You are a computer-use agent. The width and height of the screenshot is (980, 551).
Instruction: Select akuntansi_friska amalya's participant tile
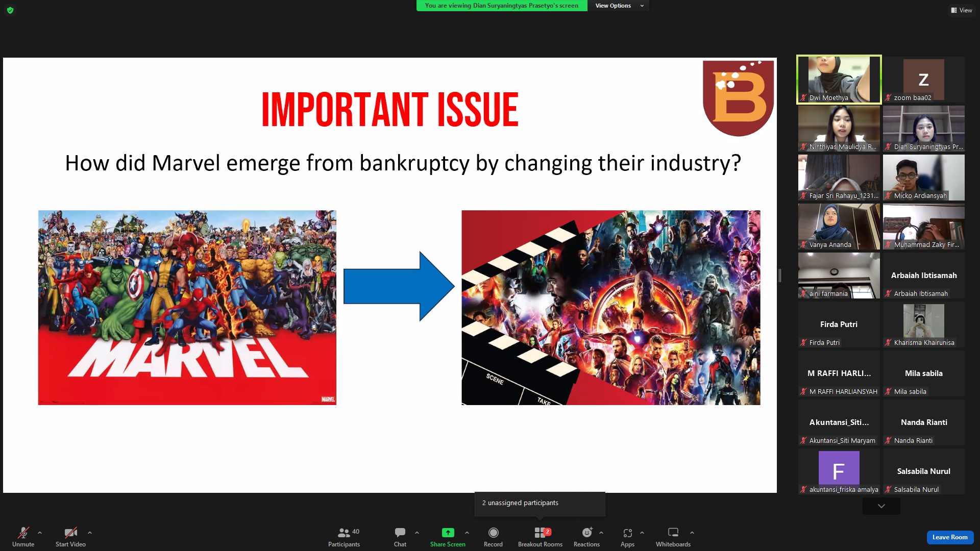(x=839, y=471)
